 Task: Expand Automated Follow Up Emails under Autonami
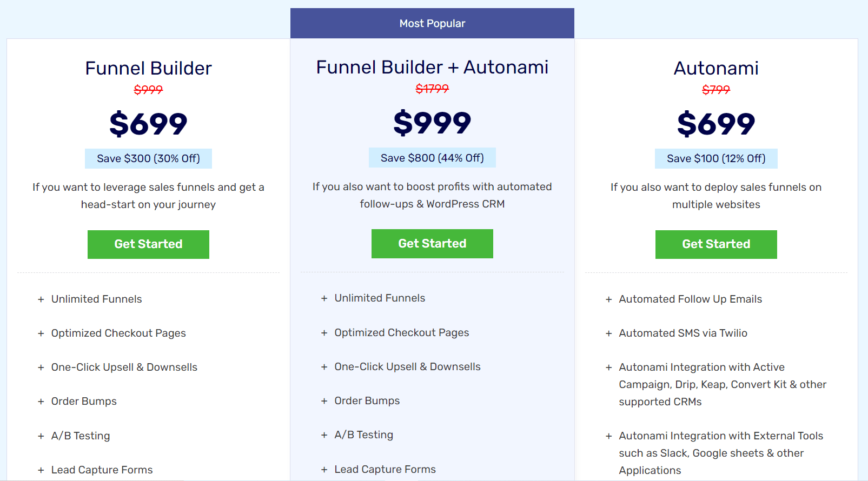690,299
